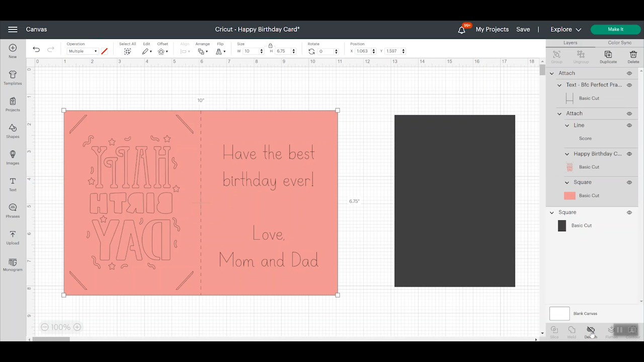Collapse the top Attach group
644x362 pixels.
(x=552, y=73)
